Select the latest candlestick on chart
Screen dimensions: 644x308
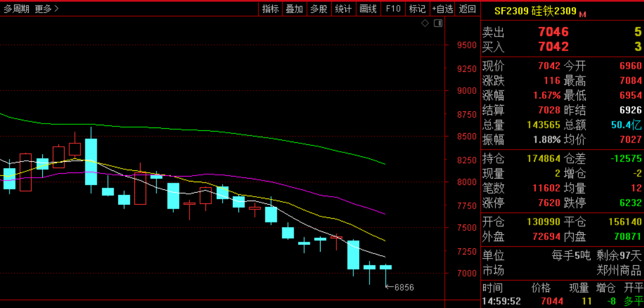coord(386,268)
